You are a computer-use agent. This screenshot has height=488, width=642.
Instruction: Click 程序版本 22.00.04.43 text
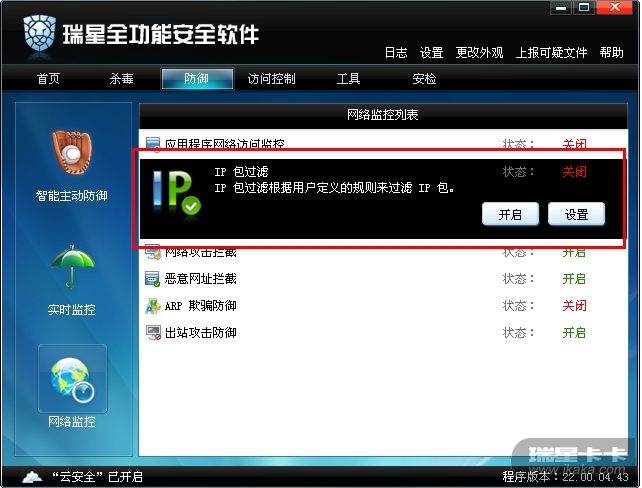[x=565, y=477]
